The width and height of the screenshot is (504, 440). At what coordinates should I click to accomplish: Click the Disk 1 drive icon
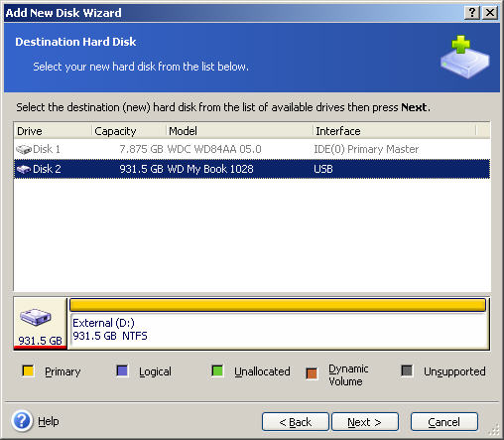pyautogui.click(x=24, y=149)
